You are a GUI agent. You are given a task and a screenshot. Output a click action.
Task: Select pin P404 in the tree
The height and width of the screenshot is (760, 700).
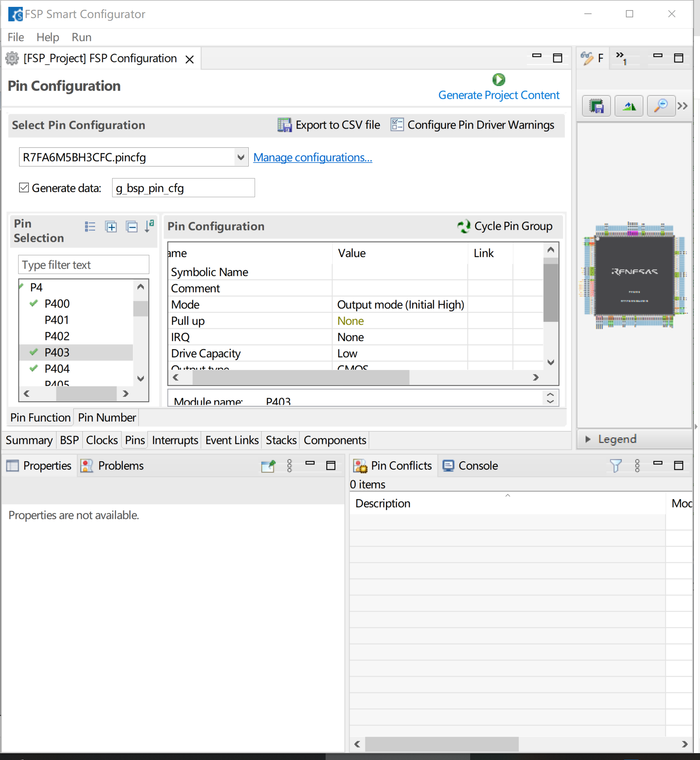coord(57,369)
